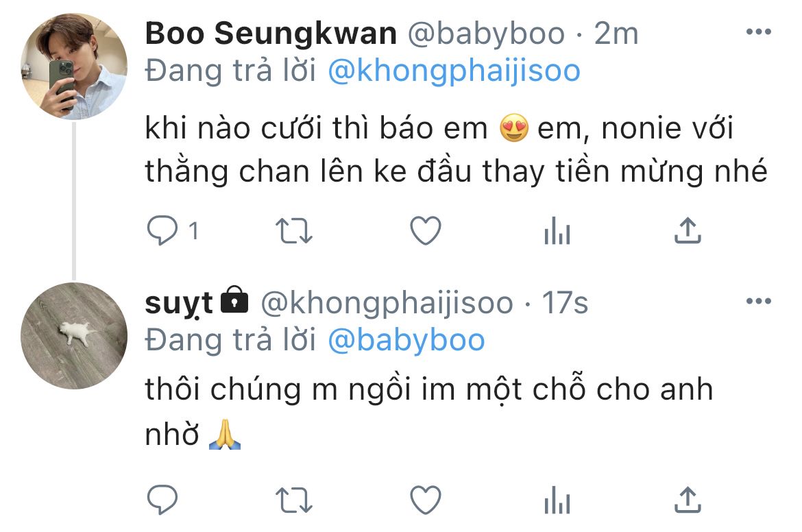The image size is (802, 532).
Task: Click the suyt display name
Action: [x=178, y=303]
